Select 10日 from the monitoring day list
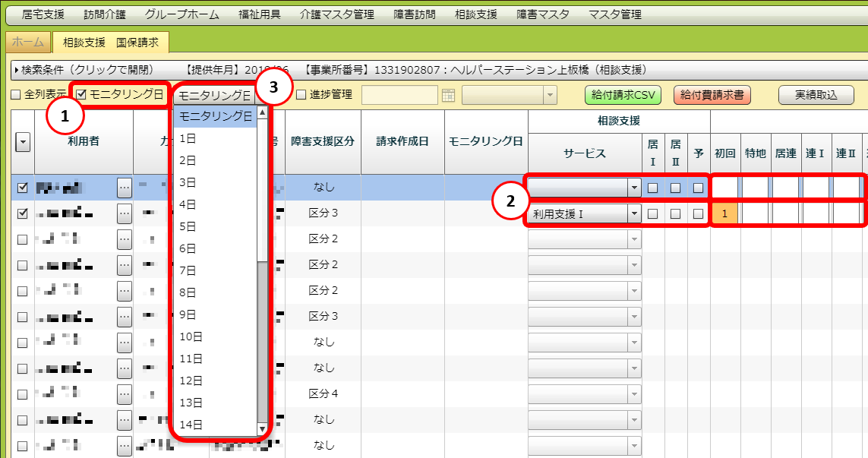This screenshot has height=458, width=868. 191,336
